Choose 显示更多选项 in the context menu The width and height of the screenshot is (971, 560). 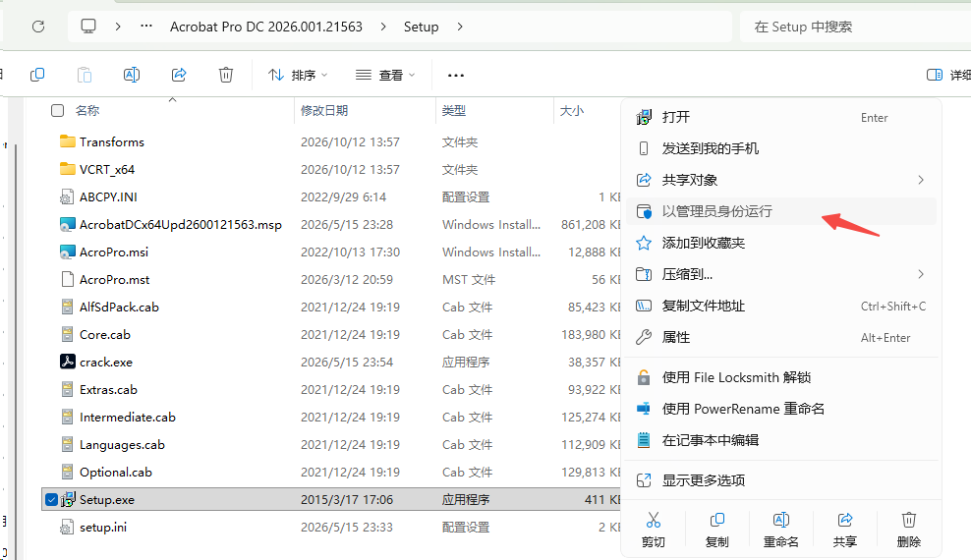pyautogui.click(x=781, y=480)
